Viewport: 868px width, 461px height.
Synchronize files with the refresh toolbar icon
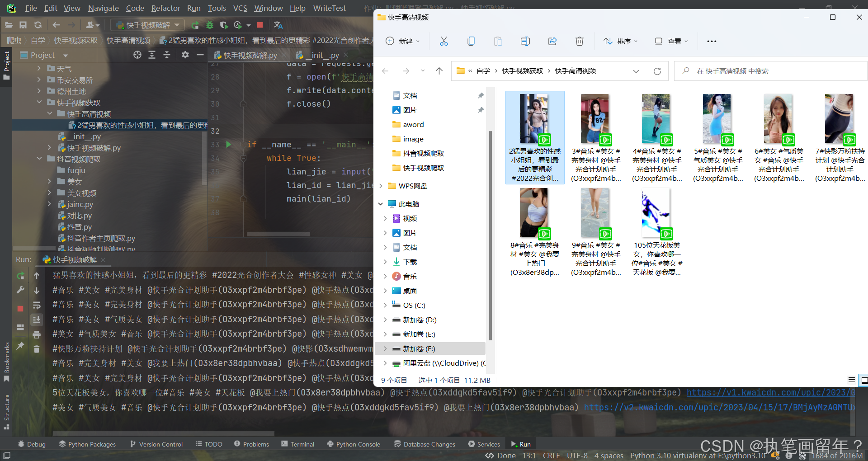38,25
